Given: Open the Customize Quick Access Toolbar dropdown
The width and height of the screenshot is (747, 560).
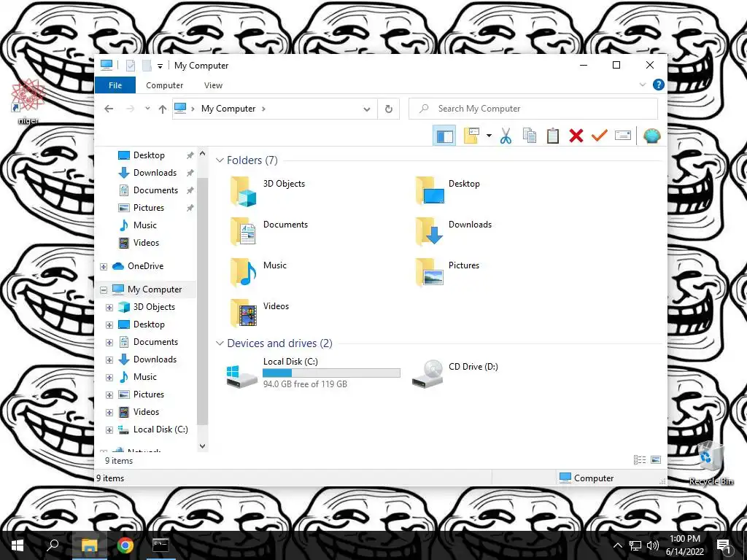Looking at the screenshot, I should pyautogui.click(x=160, y=66).
